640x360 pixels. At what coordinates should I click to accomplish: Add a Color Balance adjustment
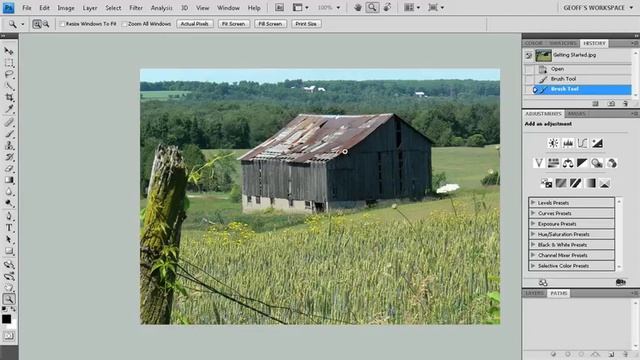pyautogui.click(x=568, y=163)
